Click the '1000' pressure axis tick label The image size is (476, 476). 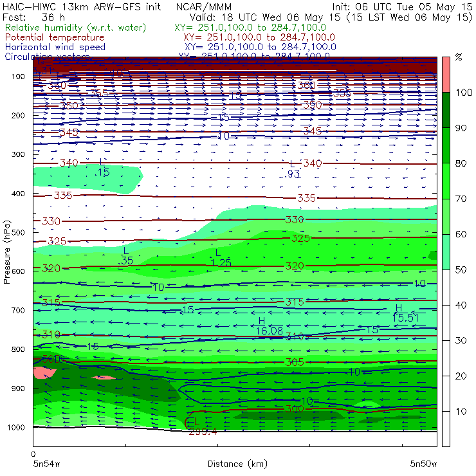pos(16,427)
